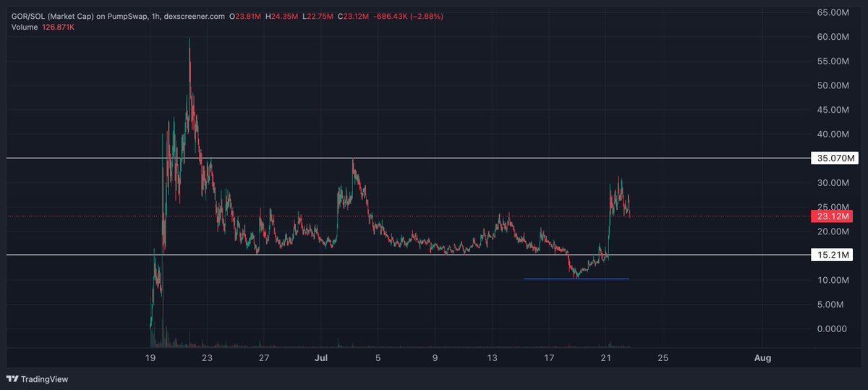Viewport: 868px width, 390px height.
Task: Click the 65.00M price axis label
Action: pos(833,12)
